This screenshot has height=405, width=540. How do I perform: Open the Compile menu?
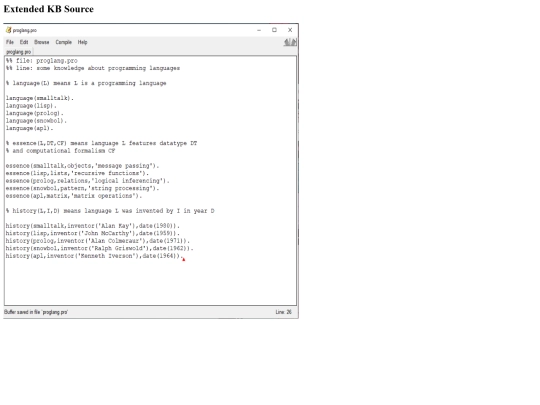pos(64,42)
